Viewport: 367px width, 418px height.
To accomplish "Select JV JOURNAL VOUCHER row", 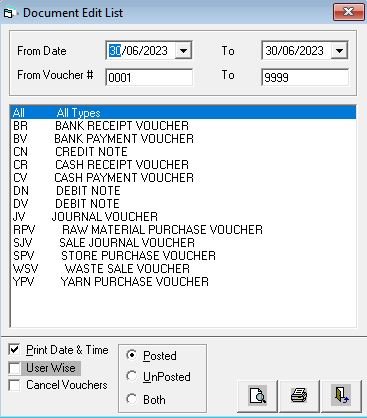I will [x=183, y=217].
